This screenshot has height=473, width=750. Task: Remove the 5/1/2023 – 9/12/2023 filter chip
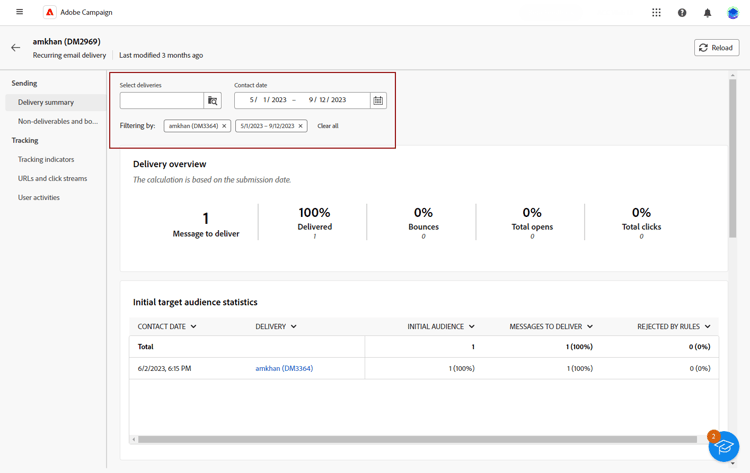tap(300, 126)
